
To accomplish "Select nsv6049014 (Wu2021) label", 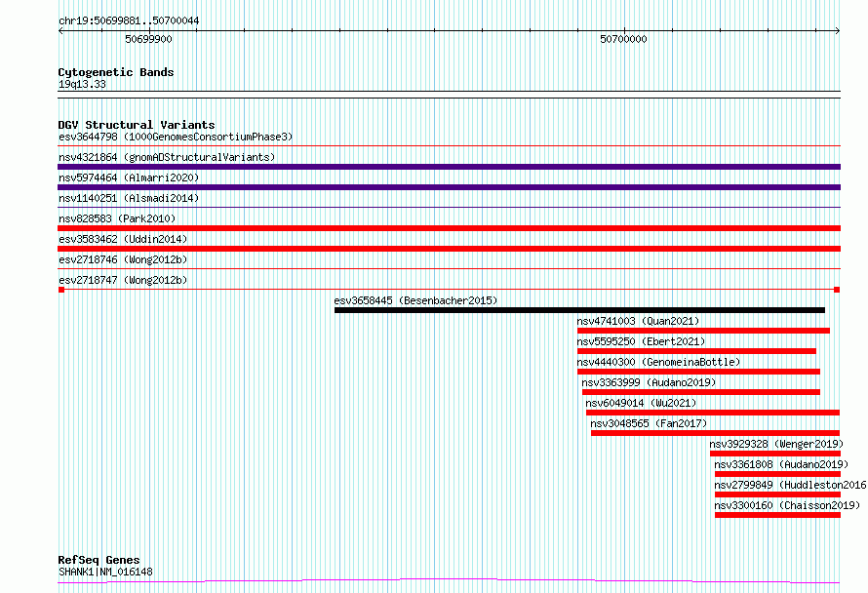I will (x=641, y=403).
